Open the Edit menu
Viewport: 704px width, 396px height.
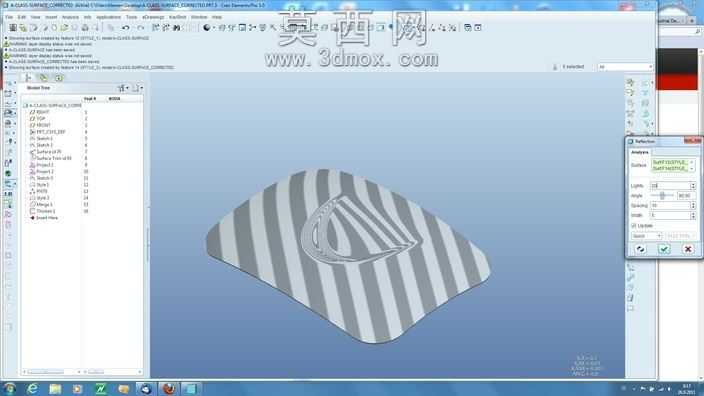point(22,17)
